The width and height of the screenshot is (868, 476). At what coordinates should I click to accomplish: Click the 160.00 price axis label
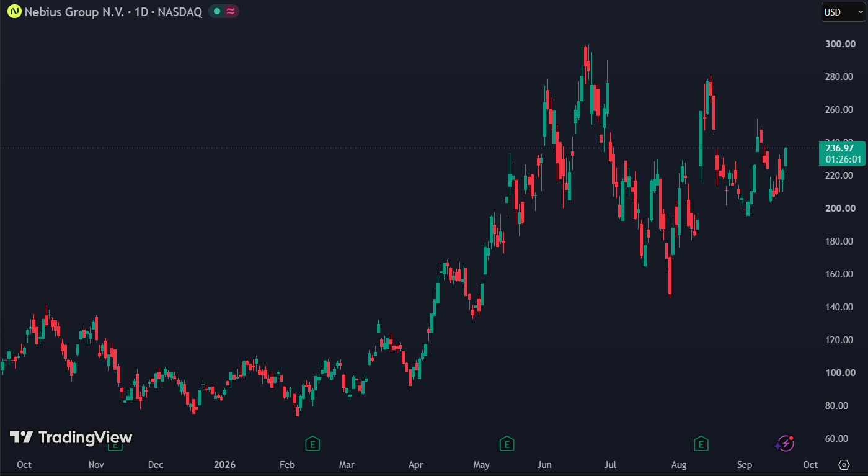tap(839, 274)
